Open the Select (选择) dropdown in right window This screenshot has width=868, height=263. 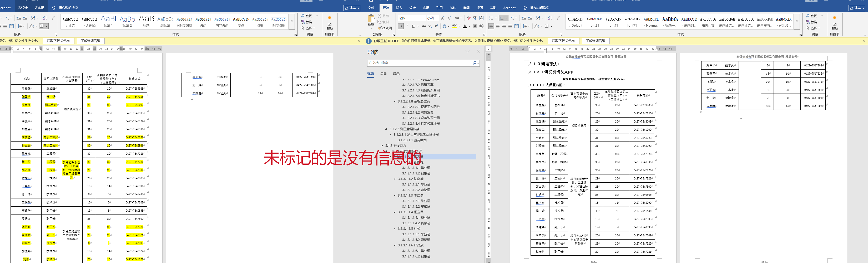pyautogui.click(x=813, y=28)
